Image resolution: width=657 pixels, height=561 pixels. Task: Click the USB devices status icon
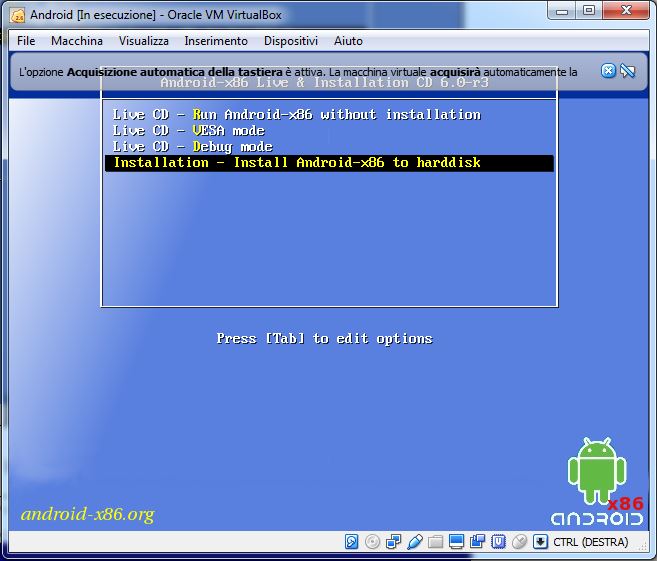click(414, 542)
